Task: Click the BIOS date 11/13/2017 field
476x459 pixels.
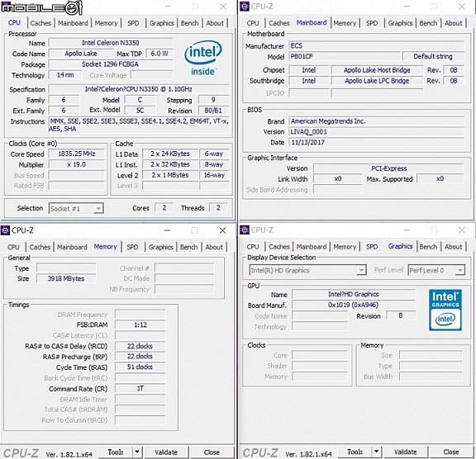Action: [x=376, y=143]
